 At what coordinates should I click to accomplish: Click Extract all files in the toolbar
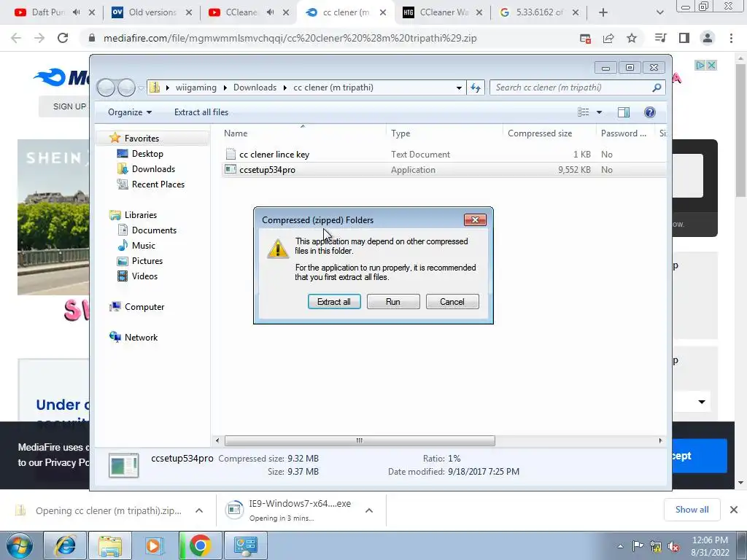(x=201, y=112)
